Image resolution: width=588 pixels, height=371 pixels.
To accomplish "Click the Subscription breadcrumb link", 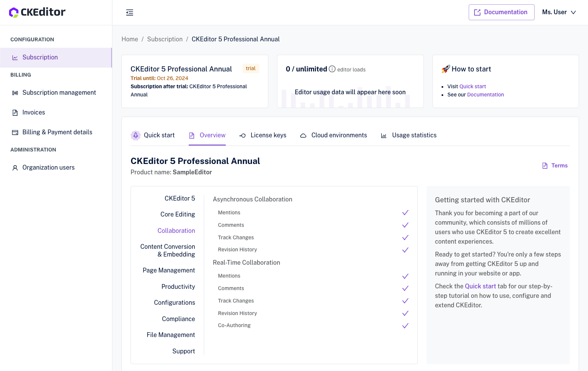I will pos(165,39).
